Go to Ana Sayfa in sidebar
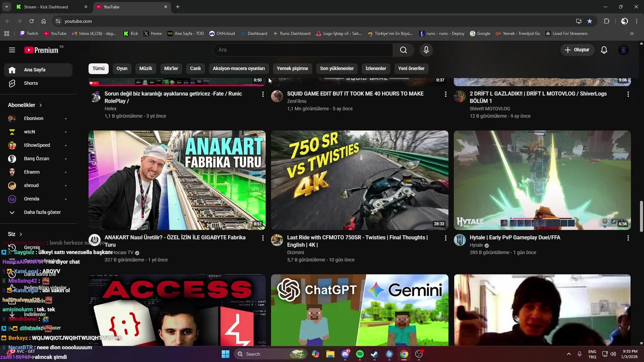The image size is (644, 362). (x=38, y=70)
